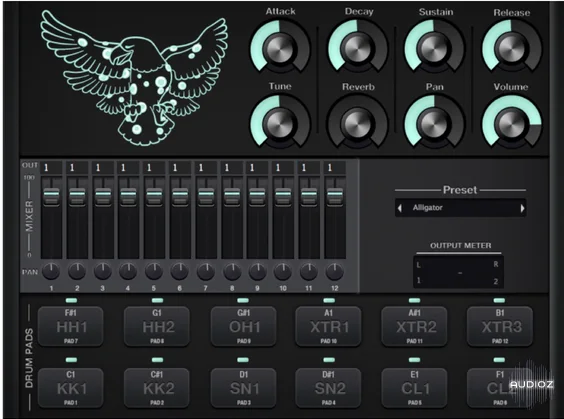Trigger the OH1 drum pad
Viewport: 564px width, 419px height.
click(x=244, y=327)
